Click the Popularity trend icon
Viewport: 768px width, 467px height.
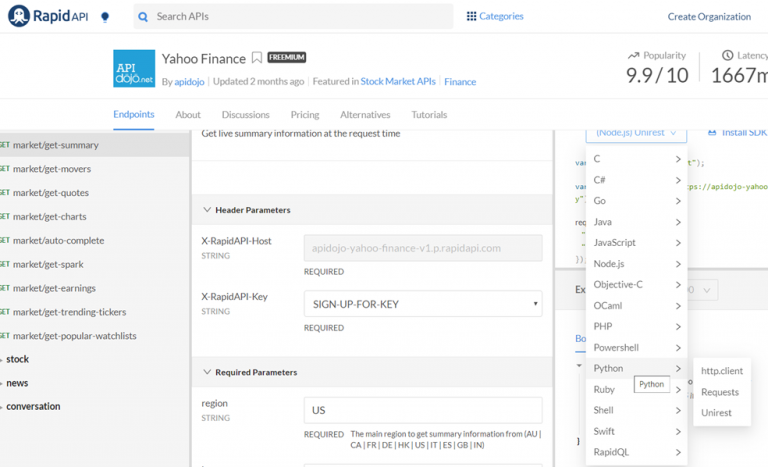pyautogui.click(x=633, y=56)
